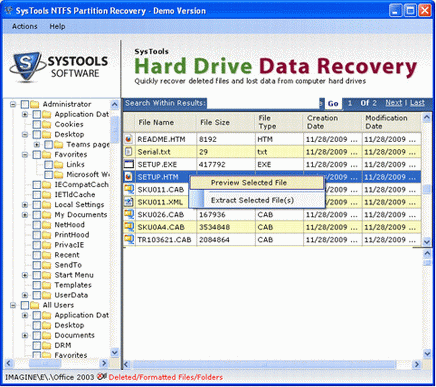Enable the All Users folder checkbox
Viewport: 436px width, 387px height.
tap(25, 305)
